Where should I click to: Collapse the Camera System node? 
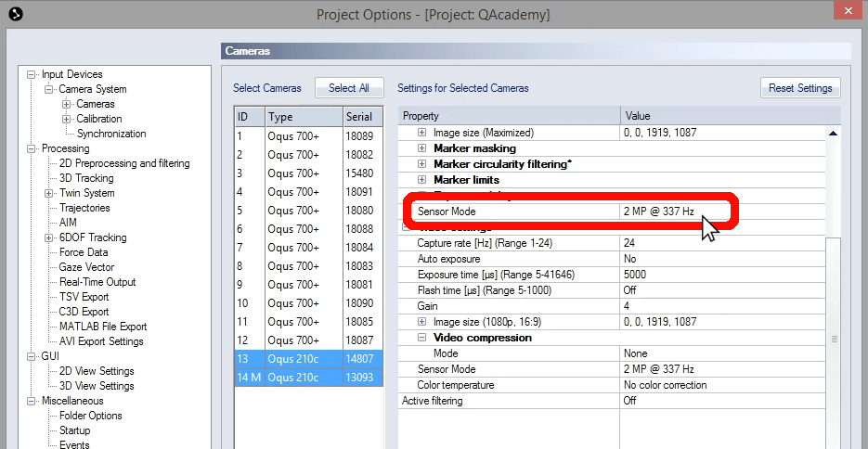[49, 89]
